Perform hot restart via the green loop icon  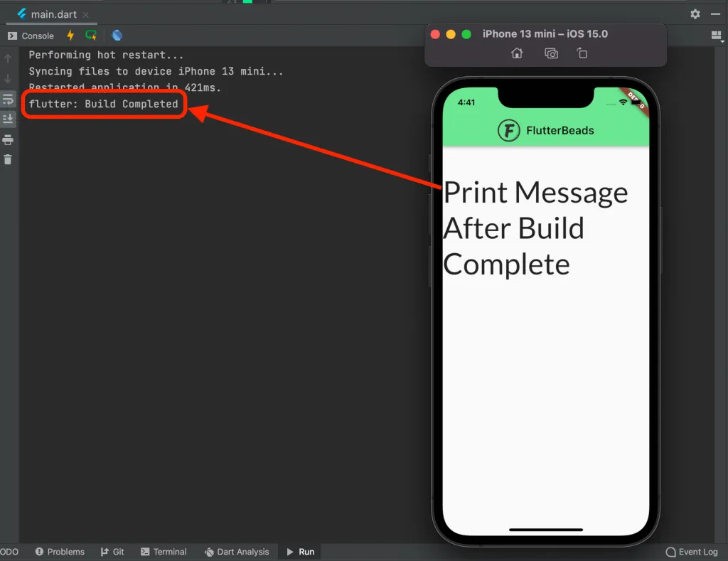point(91,35)
